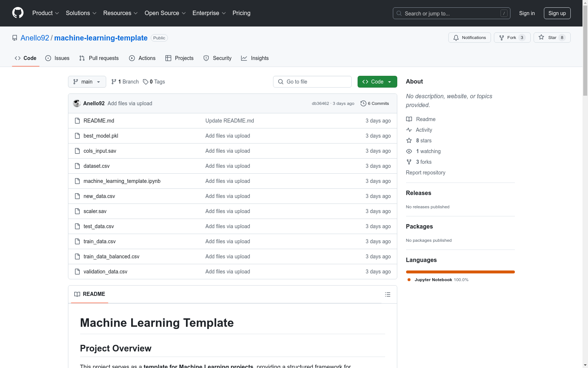Click the Star icon
Image resolution: width=588 pixels, height=368 pixels.
541,37
